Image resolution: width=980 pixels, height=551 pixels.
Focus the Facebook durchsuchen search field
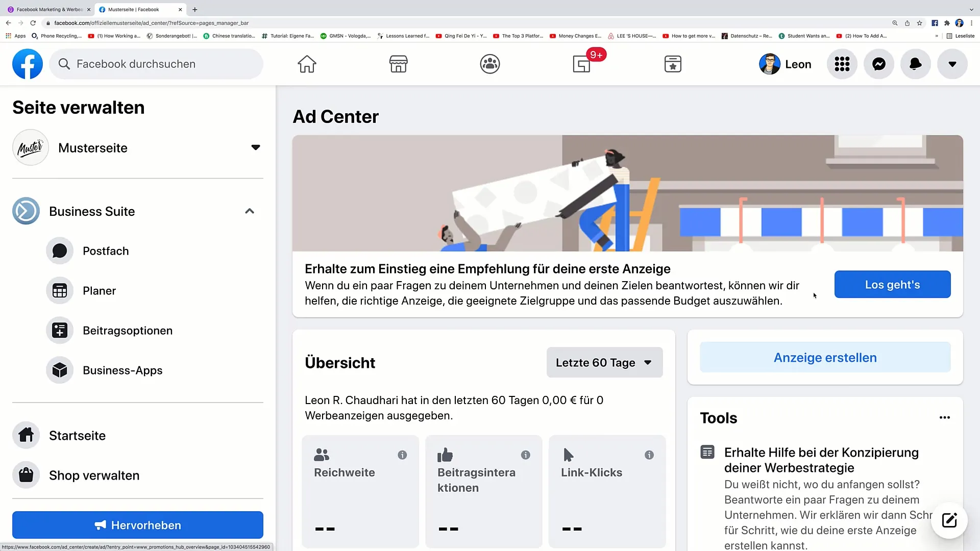pos(156,64)
